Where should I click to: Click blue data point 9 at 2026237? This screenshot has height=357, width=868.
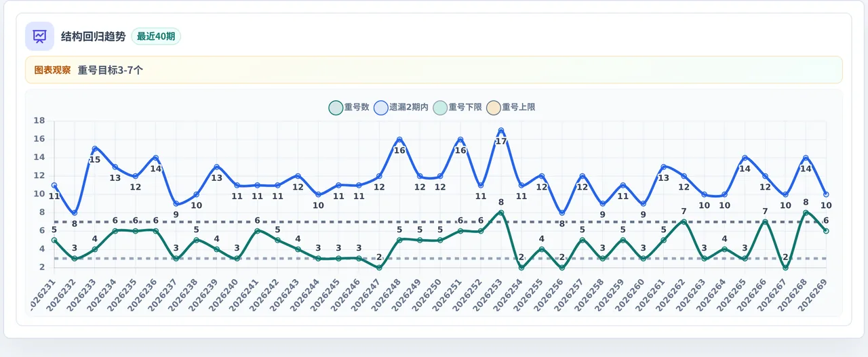(x=176, y=203)
